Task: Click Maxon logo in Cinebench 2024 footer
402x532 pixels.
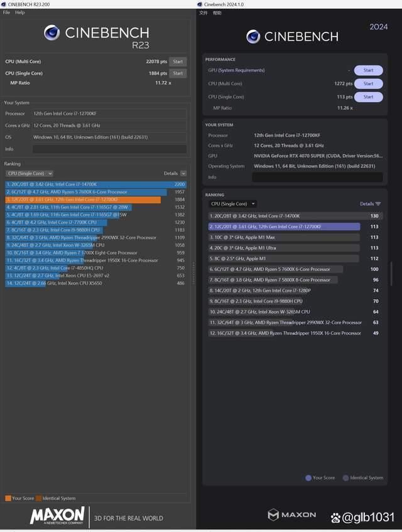Action: 292,514
